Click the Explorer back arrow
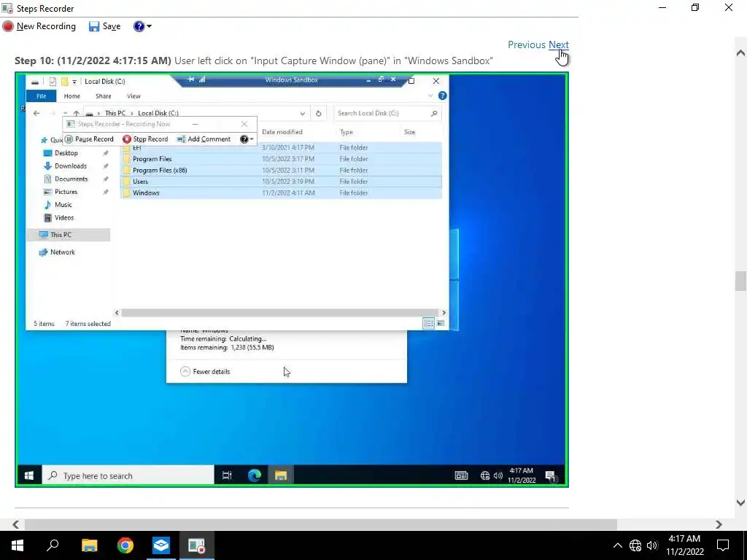This screenshot has width=747, height=560. pos(36,113)
